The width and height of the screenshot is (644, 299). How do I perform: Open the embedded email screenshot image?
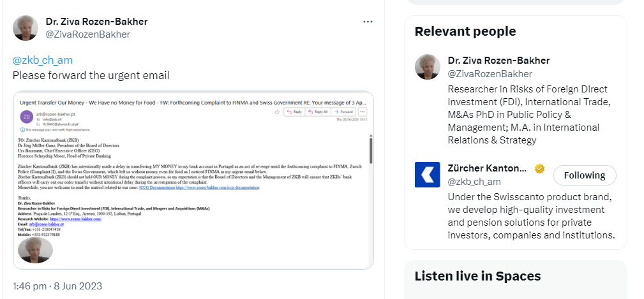click(193, 180)
